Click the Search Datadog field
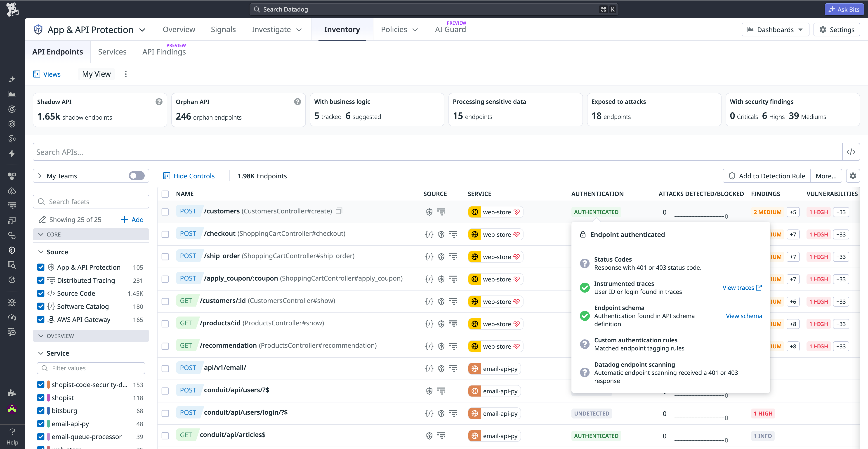 [433, 9]
